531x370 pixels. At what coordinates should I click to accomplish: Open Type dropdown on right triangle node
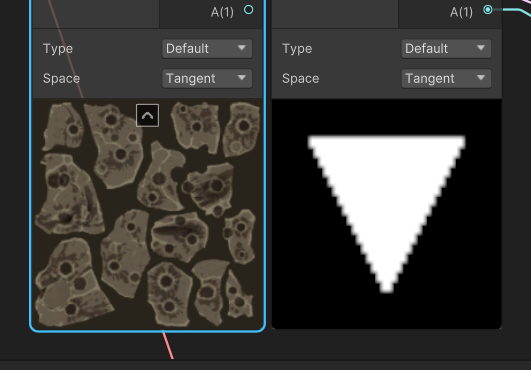click(446, 49)
